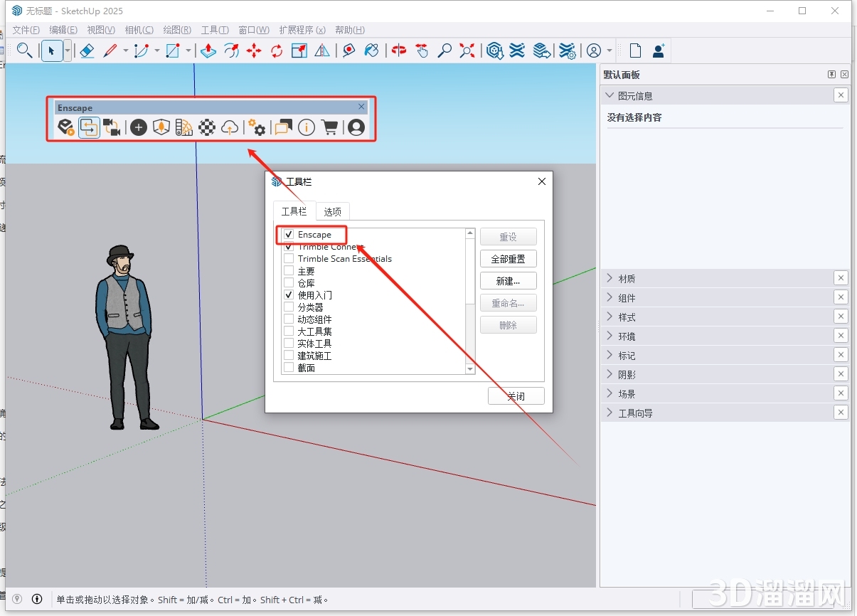This screenshot has height=616, width=857.
Task: Open Extension Warehouse icon
Action: pyautogui.click(x=518, y=51)
